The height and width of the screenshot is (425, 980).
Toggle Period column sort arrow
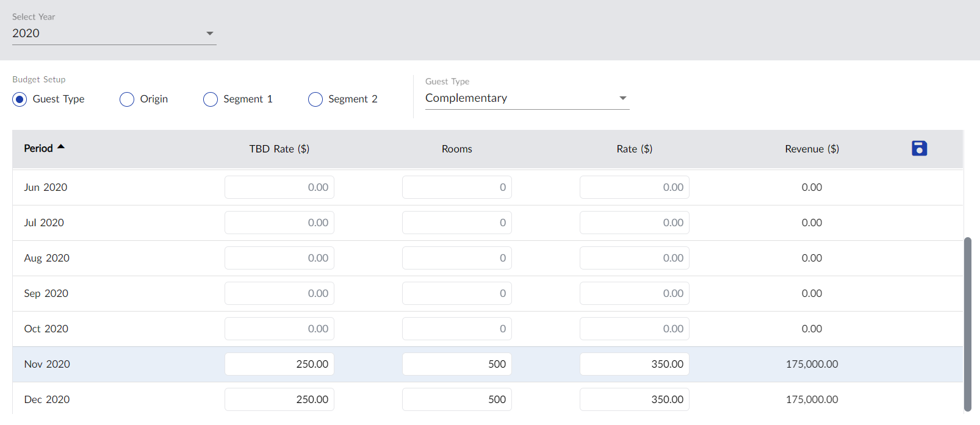pyautogui.click(x=61, y=147)
